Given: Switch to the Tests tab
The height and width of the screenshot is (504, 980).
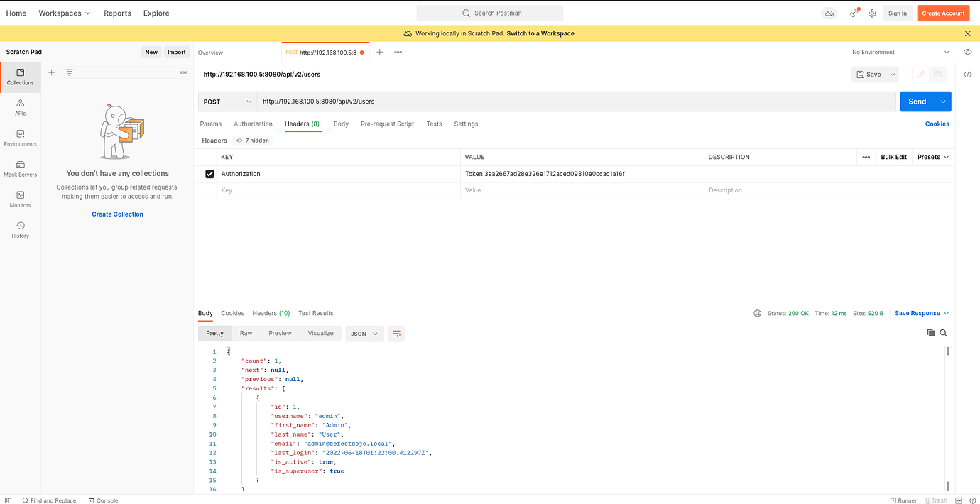Looking at the screenshot, I should (434, 124).
